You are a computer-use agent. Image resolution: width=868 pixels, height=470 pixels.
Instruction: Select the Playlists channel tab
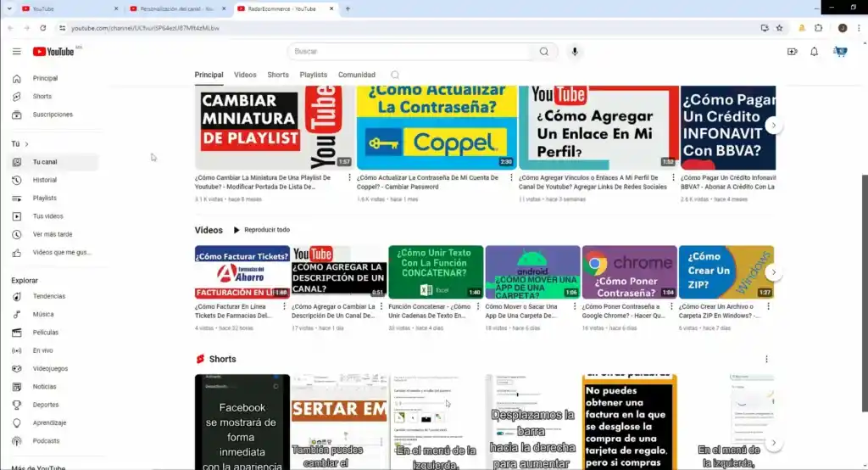pos(314,75)
